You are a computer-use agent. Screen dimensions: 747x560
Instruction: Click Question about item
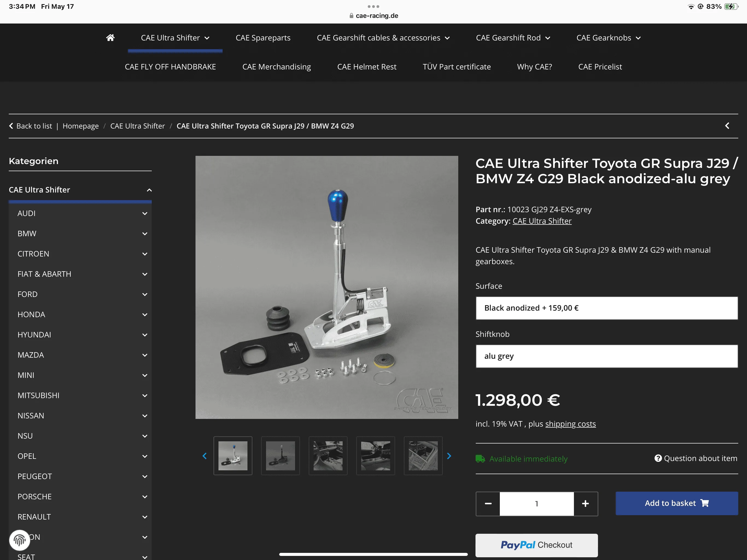click(696, 458)
